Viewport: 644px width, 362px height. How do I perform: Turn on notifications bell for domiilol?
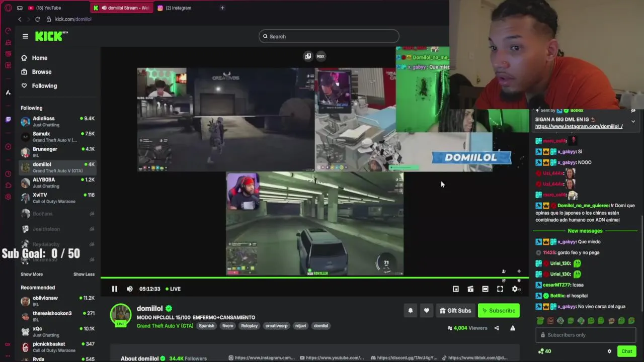411,311
